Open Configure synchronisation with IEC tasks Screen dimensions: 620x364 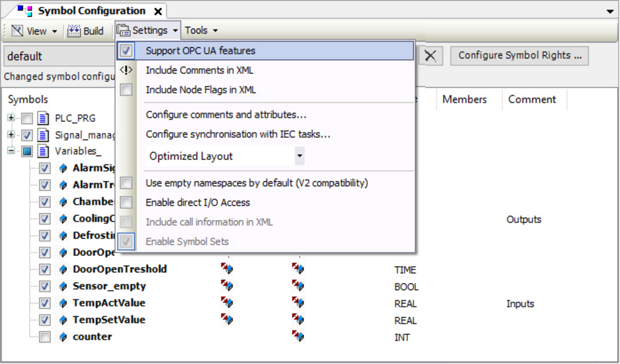238,134
